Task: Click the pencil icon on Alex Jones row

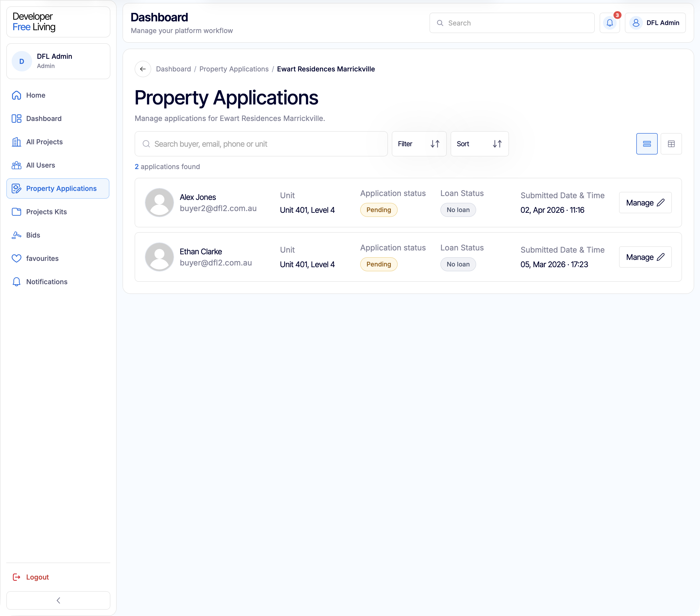Action: 661,203
